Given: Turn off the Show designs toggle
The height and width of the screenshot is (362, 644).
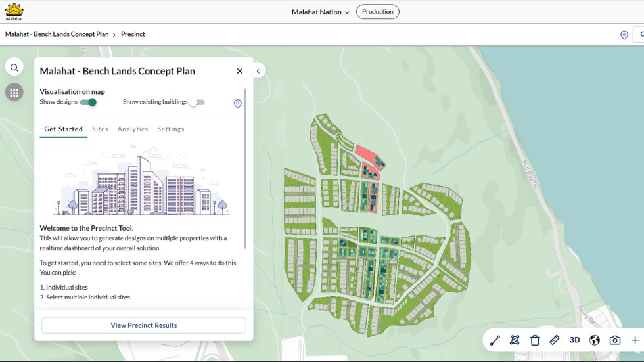Looking at the screenshot, I should 88,102.
